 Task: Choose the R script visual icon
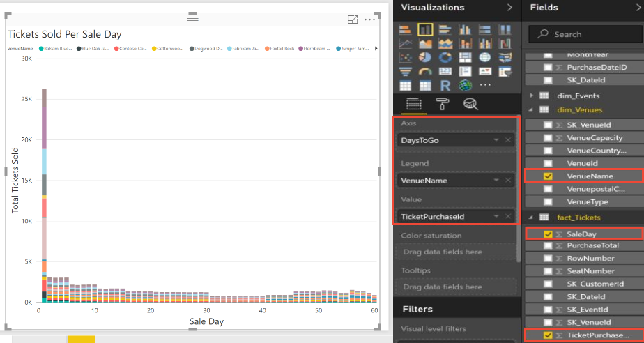coord(445,86)
